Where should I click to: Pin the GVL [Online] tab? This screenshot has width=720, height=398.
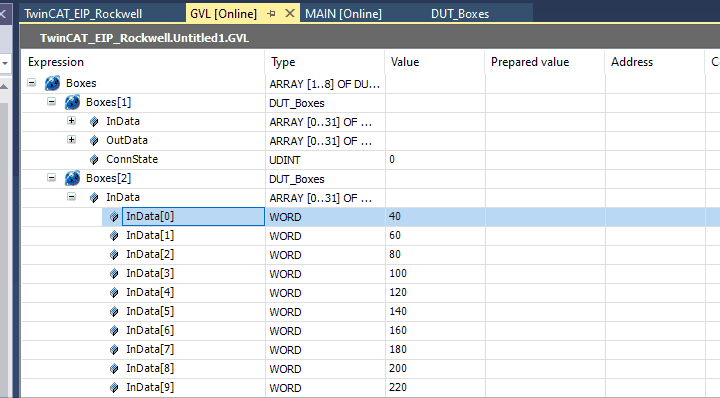(x=271, y=13)
